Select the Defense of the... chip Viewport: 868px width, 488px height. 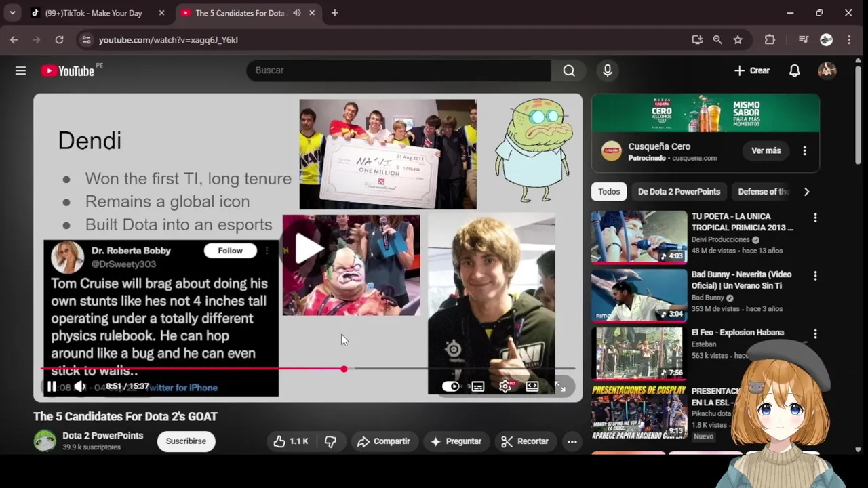click(x=763, y=192)
